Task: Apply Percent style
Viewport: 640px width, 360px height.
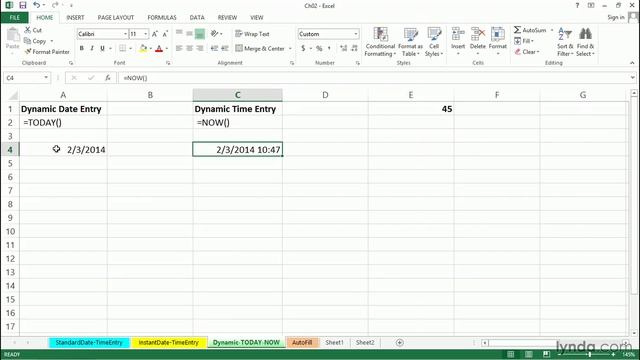Action: (x=319, y=49)
